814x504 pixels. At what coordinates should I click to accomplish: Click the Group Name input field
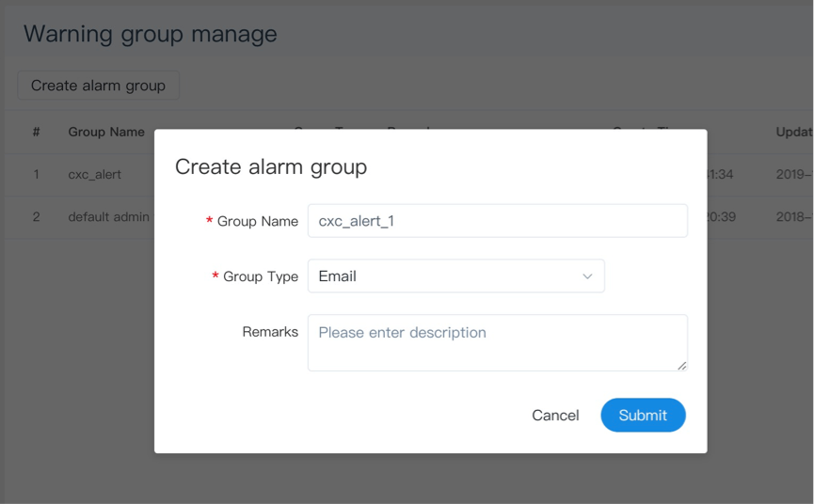tap(497, 221)
